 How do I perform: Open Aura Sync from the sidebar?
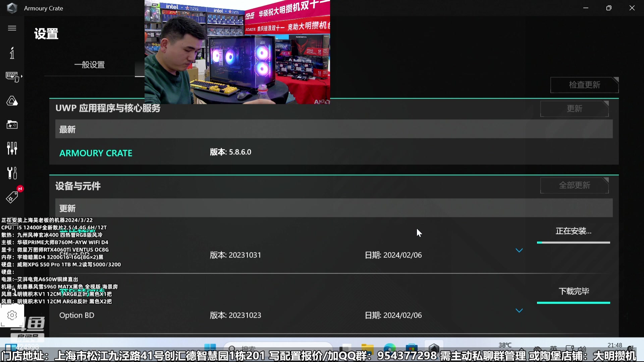tap(12, 101)
